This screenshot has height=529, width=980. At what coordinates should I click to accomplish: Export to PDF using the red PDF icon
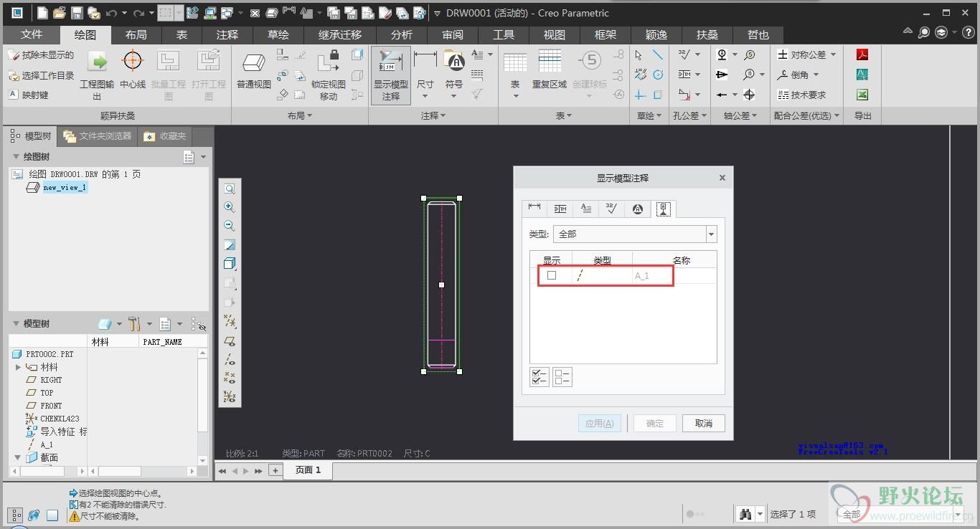[862, 54]
